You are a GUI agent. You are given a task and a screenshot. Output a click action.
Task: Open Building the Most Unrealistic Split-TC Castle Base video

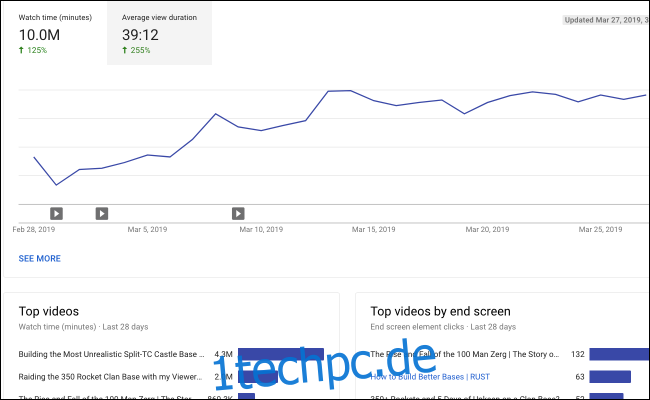tap(112, 354)
